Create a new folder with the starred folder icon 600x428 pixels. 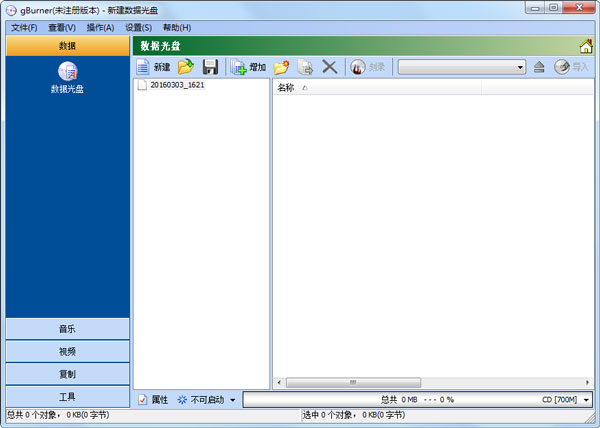(x=281, y=67)
